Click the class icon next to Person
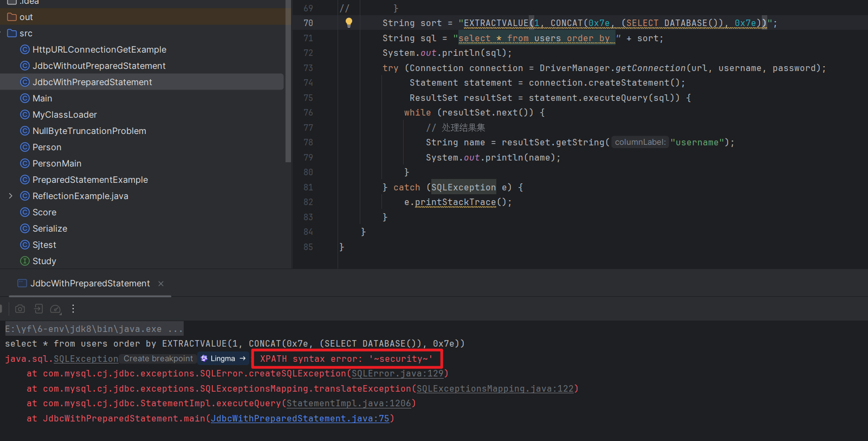 [x=24, y=147]
